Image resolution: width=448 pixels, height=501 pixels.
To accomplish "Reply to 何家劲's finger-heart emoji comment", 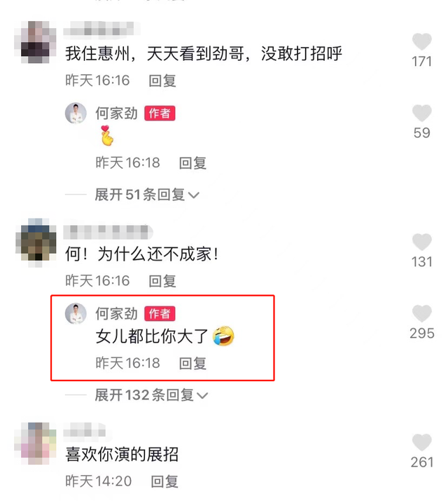I will point(192,163).
